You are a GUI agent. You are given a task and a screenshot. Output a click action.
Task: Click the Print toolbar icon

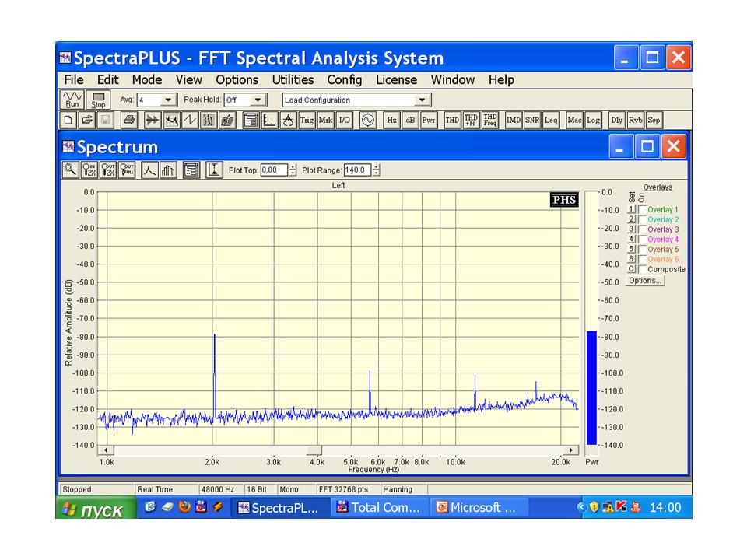click(128, 120)
